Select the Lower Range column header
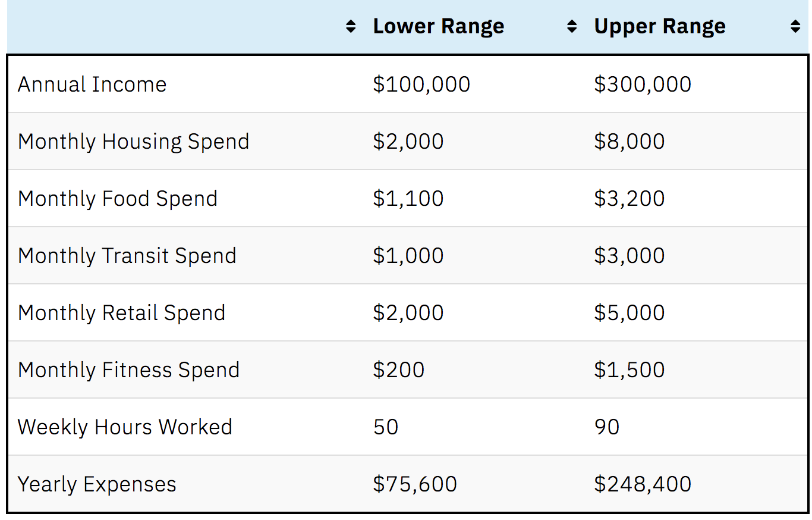This screenshot has width=812, height=520. click(x=439, y=26)
